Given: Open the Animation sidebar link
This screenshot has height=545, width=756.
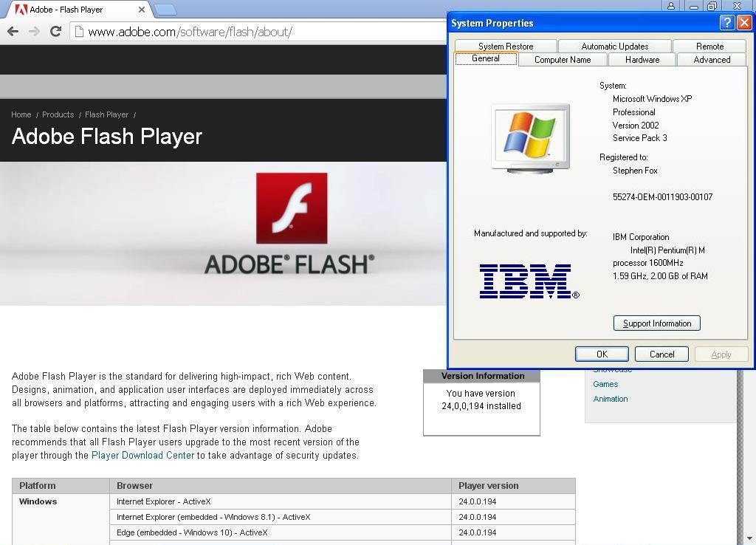Looking at the screenshot, I should tap(611, 399).
